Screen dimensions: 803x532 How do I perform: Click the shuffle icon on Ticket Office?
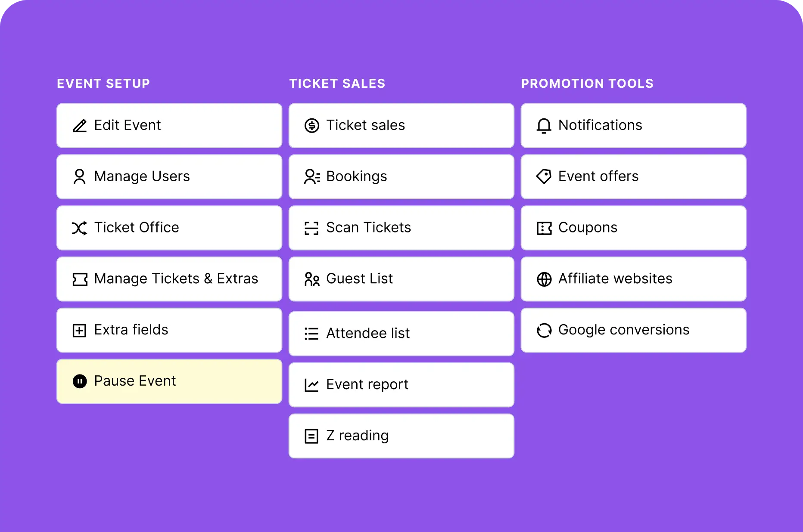click(80, 228)
